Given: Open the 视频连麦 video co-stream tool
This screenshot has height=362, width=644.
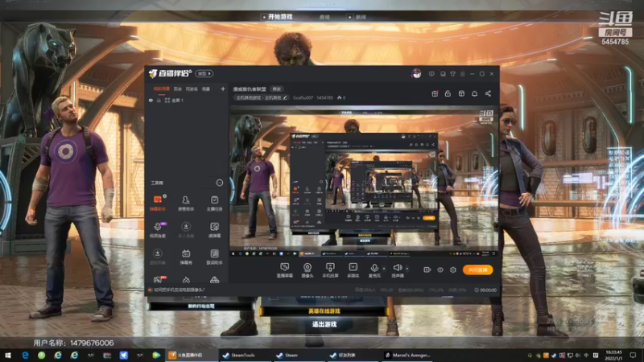Looking at the screenshot, I should pyautogui.click(x=157, y=230).
